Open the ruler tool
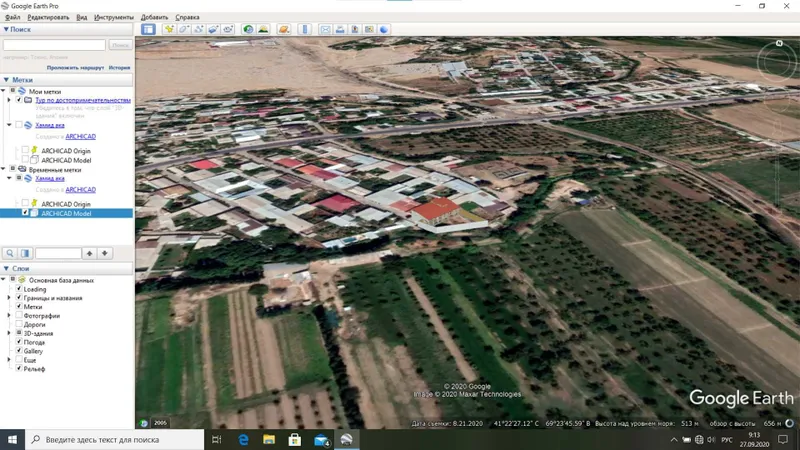The image size is (800, 450). point(305,29)
